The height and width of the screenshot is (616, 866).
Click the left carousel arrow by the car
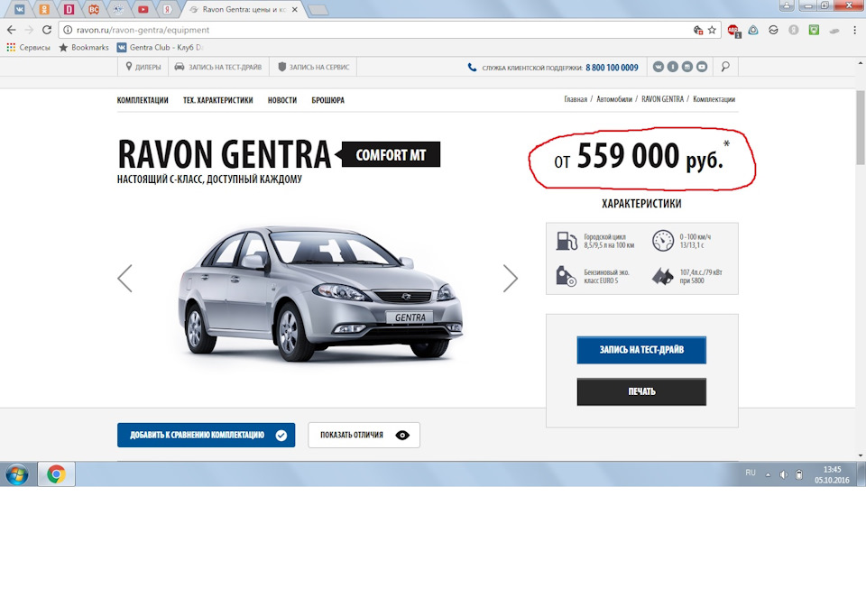click(124, 278)
